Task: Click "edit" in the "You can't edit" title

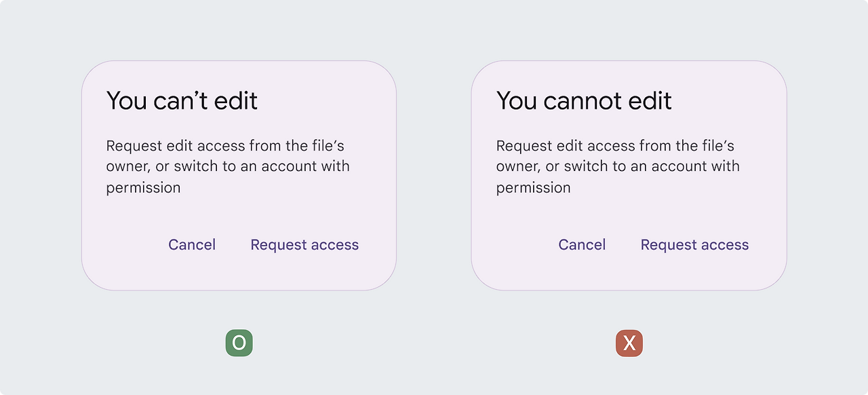Action: pos(236,101)
